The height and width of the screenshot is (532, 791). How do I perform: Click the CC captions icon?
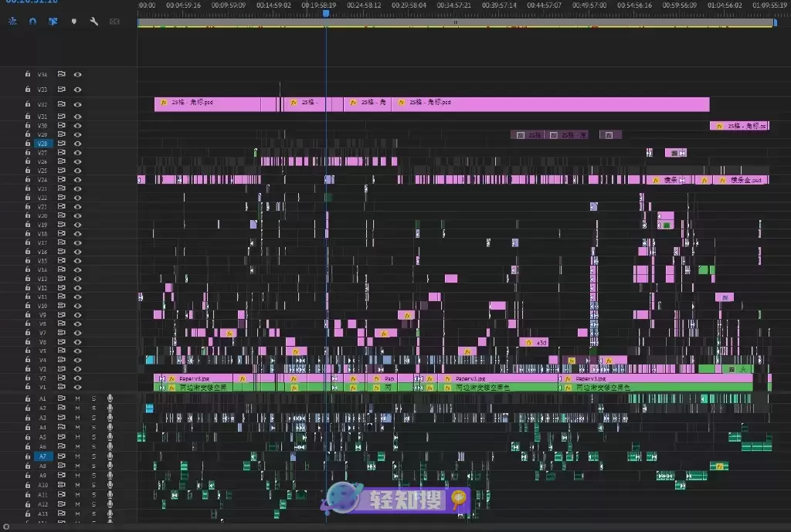[114, 22]
